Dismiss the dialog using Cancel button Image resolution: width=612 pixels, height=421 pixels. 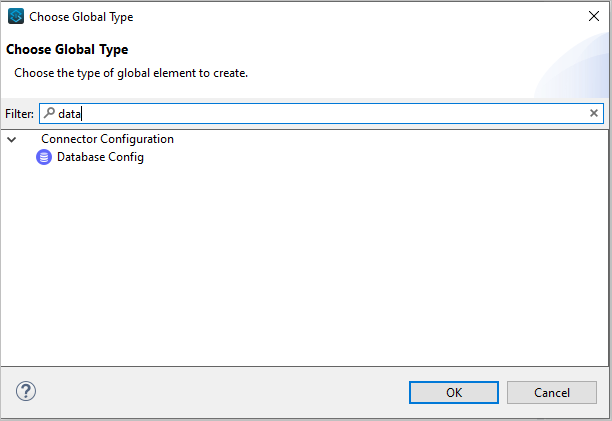[552, 393]
